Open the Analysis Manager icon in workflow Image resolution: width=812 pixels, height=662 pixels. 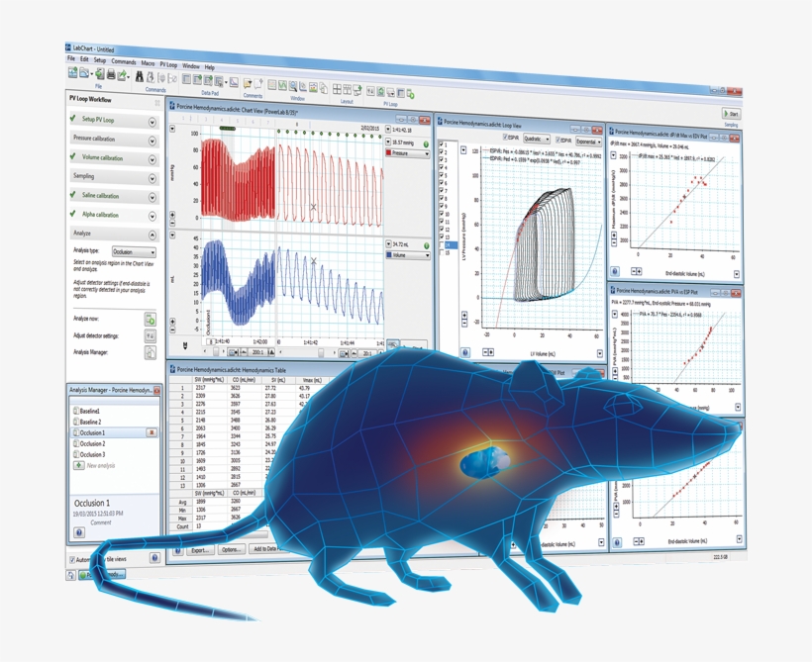tap(151, 353)
